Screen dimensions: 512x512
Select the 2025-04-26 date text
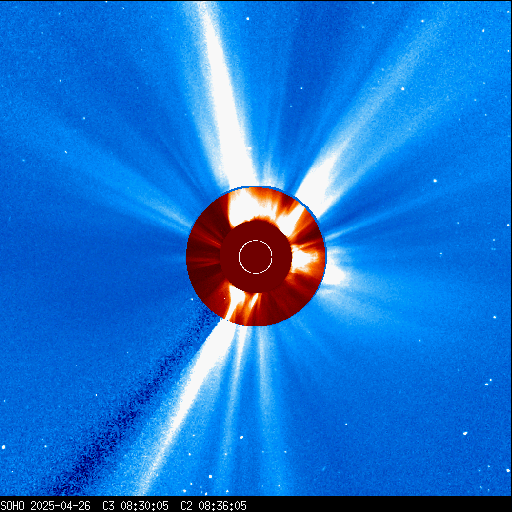[60, 506]
